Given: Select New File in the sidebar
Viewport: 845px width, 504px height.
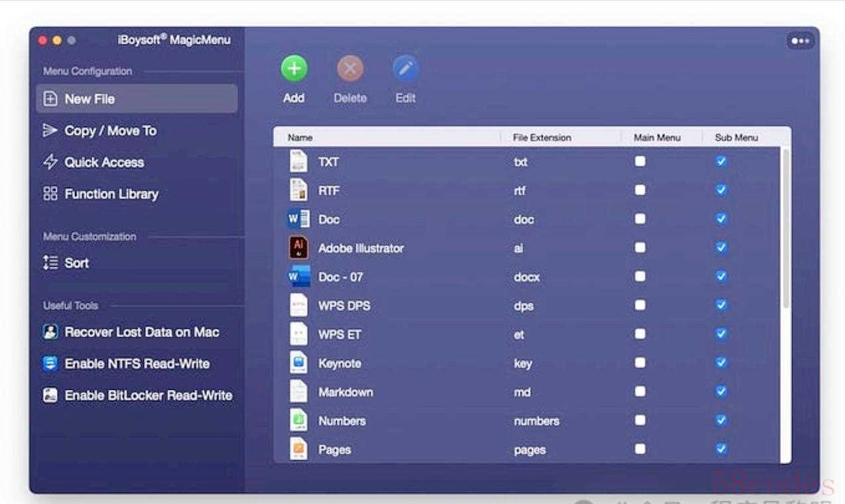Looking at the screenshot, I should pos(137,99).
